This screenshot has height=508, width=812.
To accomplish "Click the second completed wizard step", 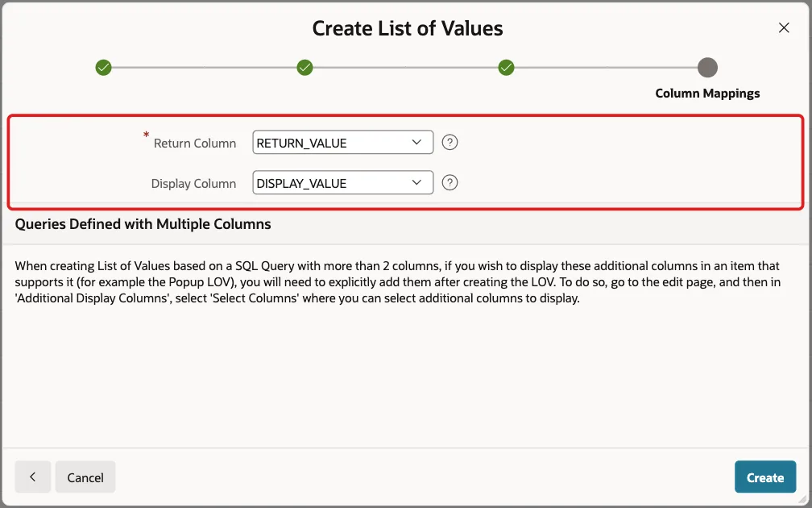I will pyautogui.click(x=305, y=68).
